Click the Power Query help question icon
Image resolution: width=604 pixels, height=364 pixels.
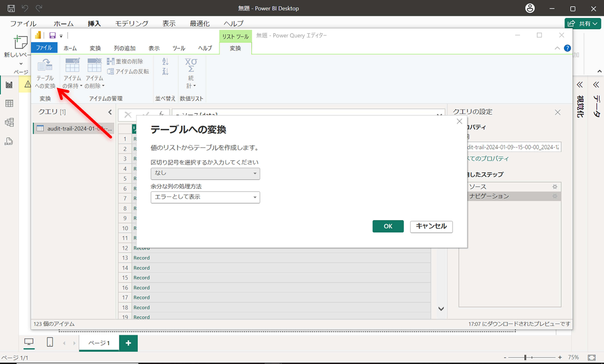click(x=567, y=48)
